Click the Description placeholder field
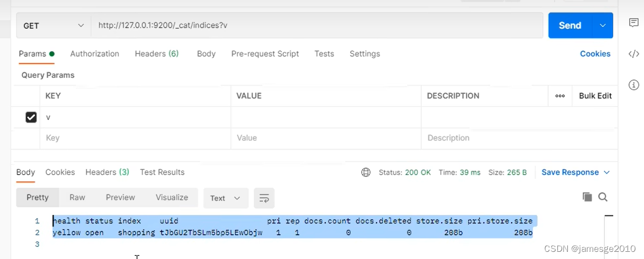 pos(519,138)
